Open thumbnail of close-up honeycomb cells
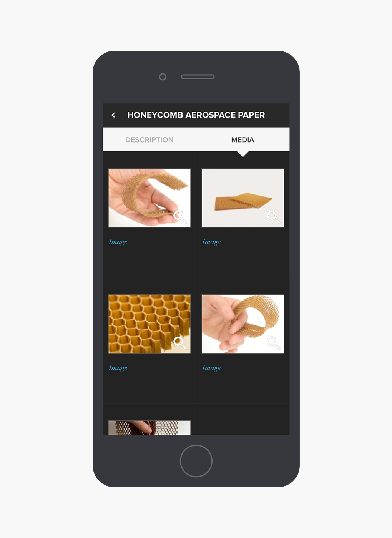The image size is (392, 538). point(149,324)
